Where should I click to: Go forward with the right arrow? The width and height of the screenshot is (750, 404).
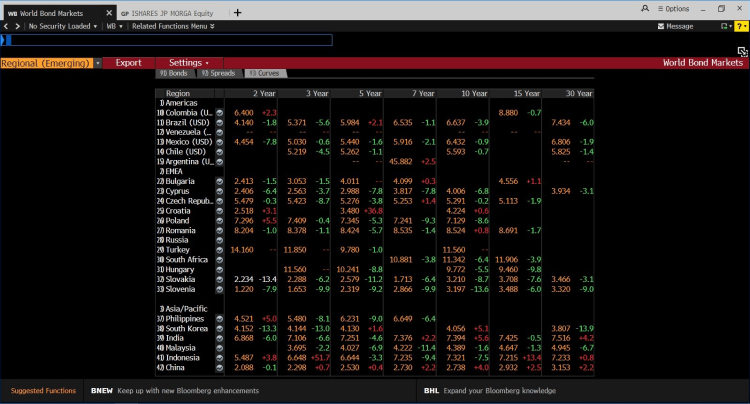pos(18,26)
